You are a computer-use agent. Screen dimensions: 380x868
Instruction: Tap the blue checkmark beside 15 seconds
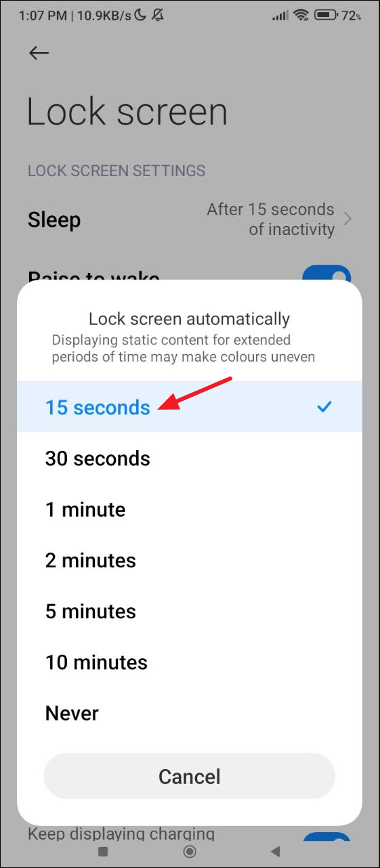tap(325, 407)
